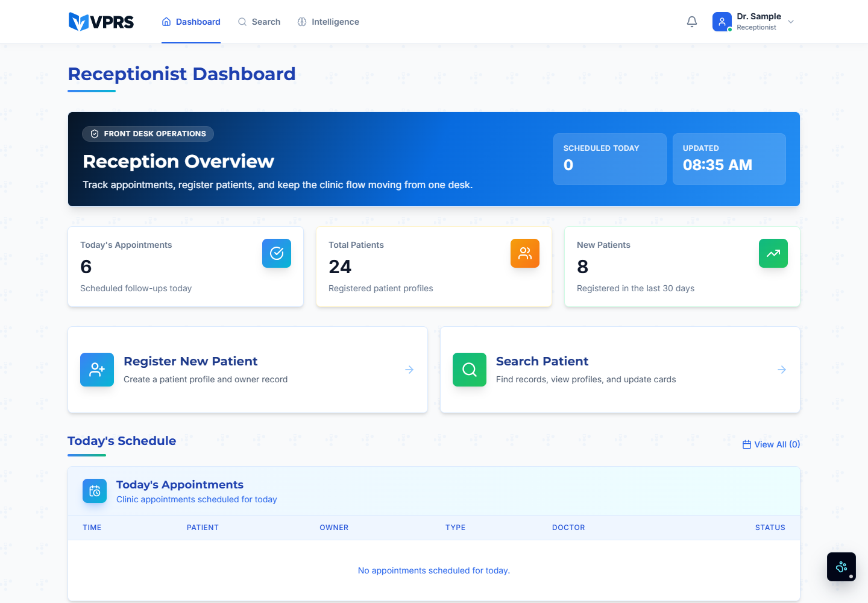This screenshot has width=868, height=603.
Task: Click 'Registered in the last 30 days' text
Action: click(x=635, y=288)
